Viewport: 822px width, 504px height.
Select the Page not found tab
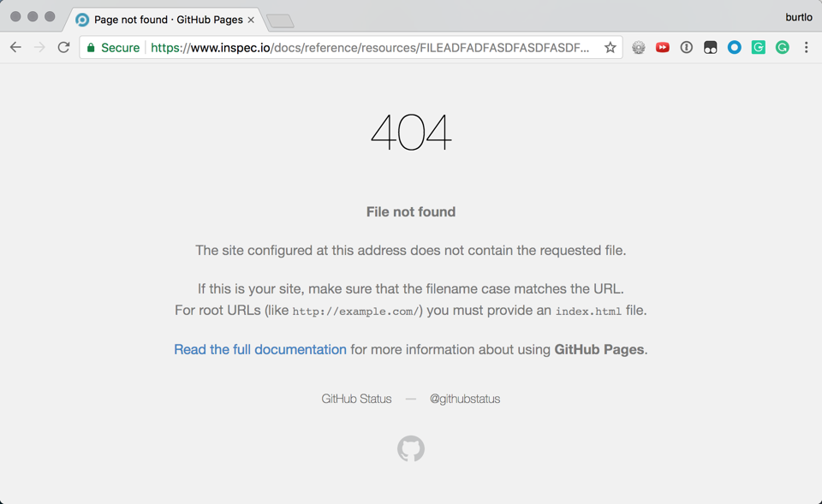pos(163,20)
